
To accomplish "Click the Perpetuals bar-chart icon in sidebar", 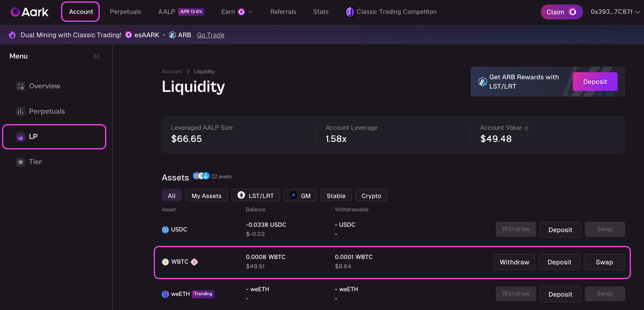I will (21, 111).
